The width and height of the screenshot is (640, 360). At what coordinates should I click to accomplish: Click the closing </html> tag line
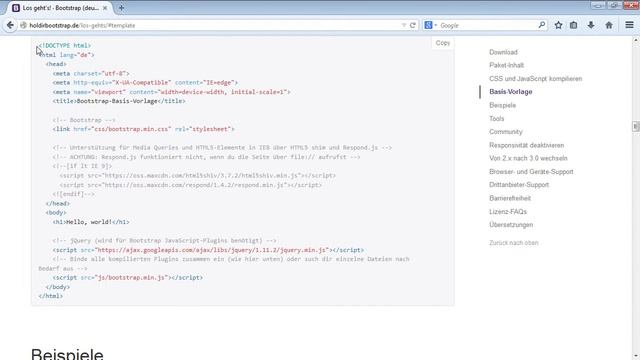pos(51,296)
